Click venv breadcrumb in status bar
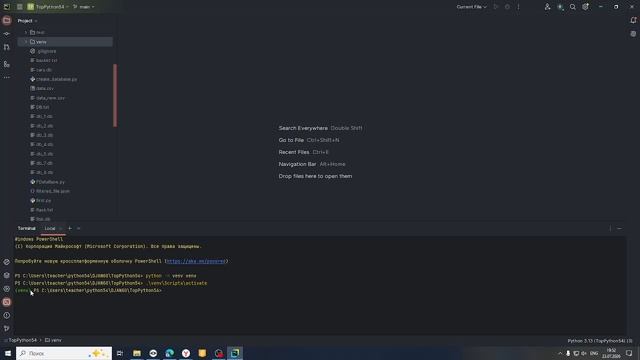This screenshot has height=360, width=640. [53, 340]
